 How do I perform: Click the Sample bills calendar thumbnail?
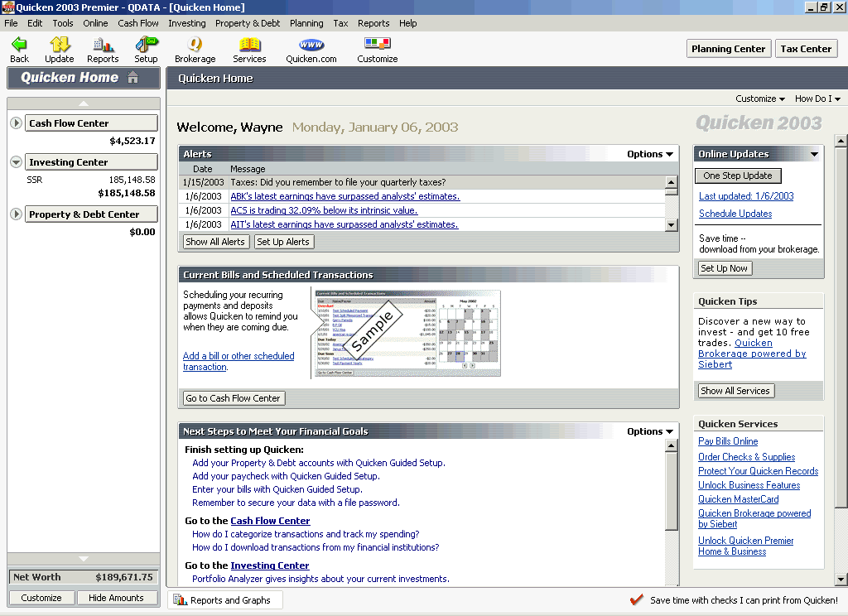407,333
